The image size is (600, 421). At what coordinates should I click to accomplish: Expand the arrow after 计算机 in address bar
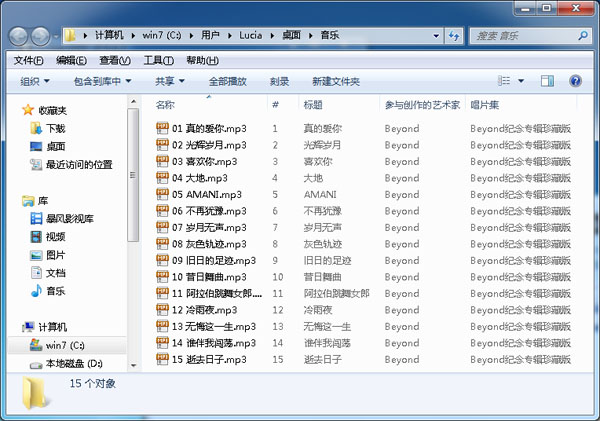coord(133,36)
